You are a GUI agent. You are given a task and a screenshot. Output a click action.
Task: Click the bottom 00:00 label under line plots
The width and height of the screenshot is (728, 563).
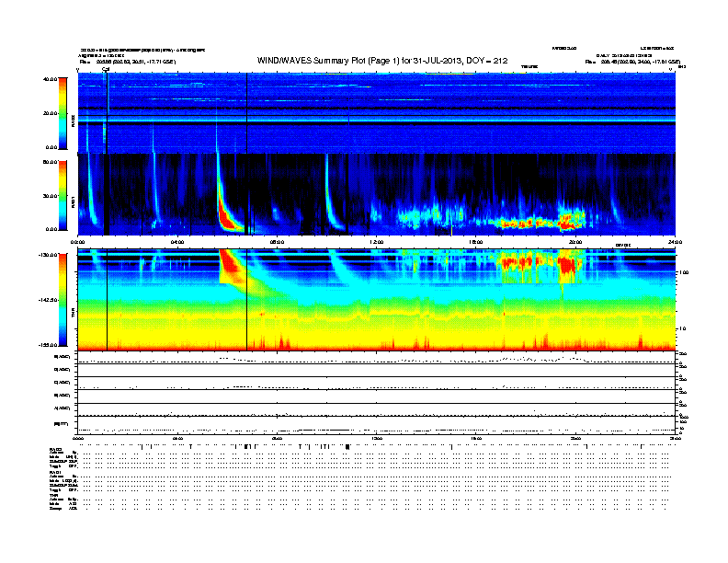[78, 438]
